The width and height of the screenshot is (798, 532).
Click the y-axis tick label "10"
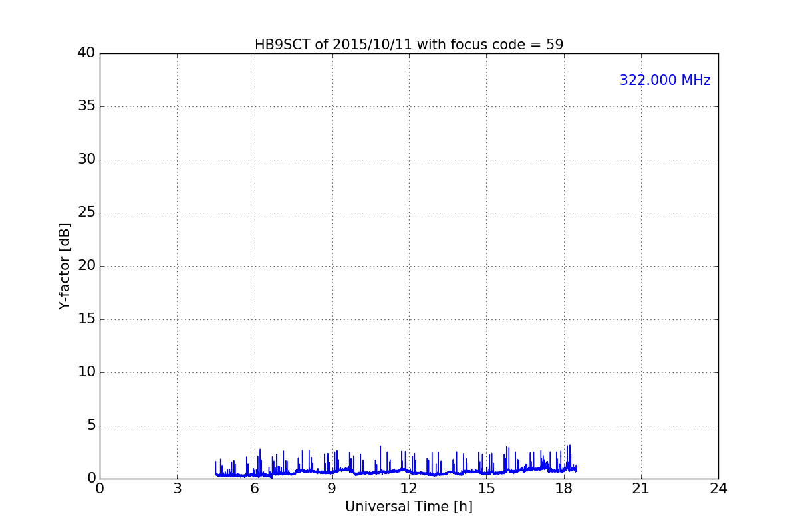[x=86, y=372]
